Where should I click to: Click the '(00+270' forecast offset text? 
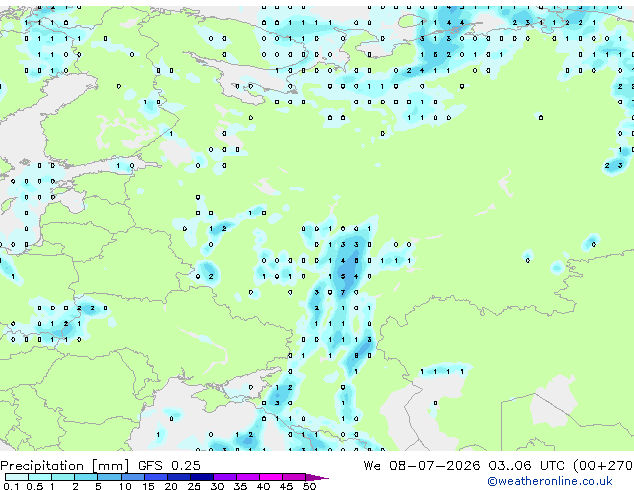pyautogui.click(x=603, y=465)
